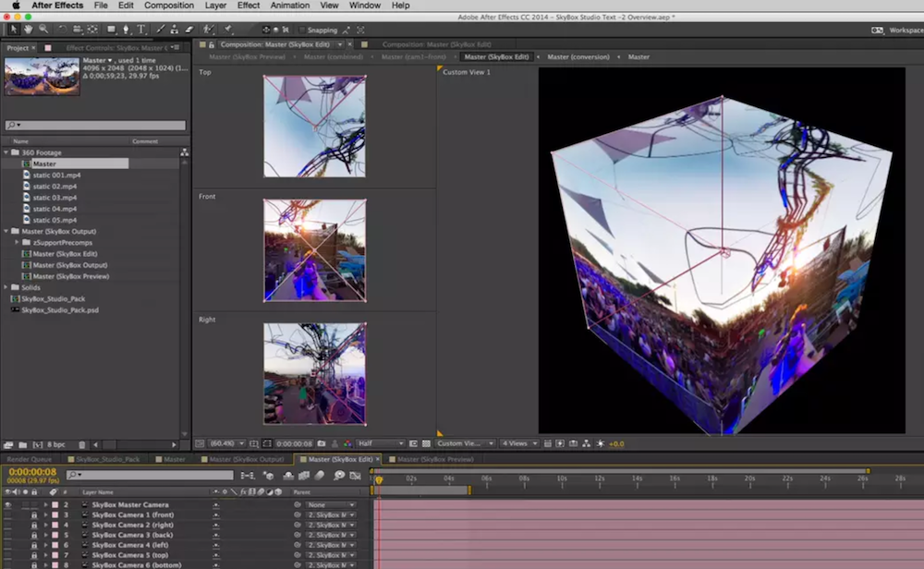The image size is (924, 569).
Task: Select the Horizontal Type tool
Action: point(141,29)
